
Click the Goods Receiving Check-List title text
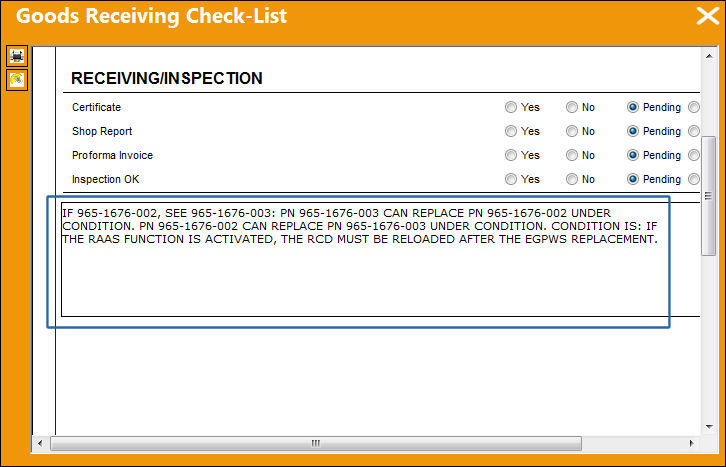151,16
